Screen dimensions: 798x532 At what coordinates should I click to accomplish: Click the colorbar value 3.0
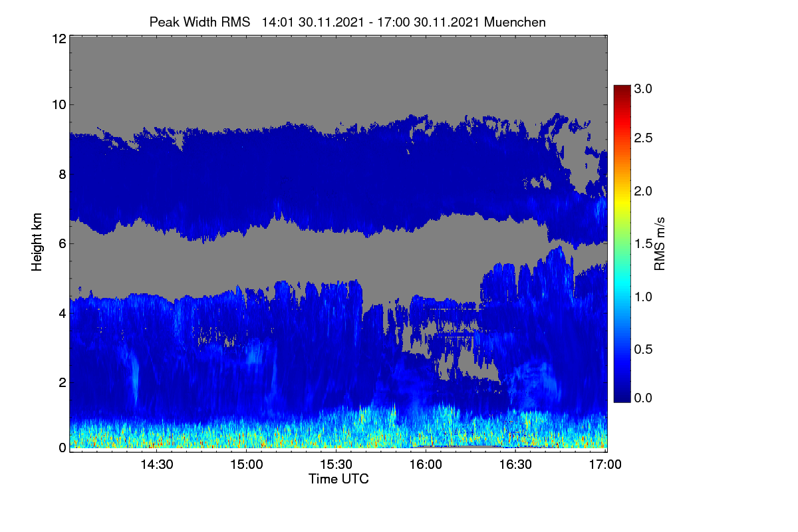coord(643,88)
